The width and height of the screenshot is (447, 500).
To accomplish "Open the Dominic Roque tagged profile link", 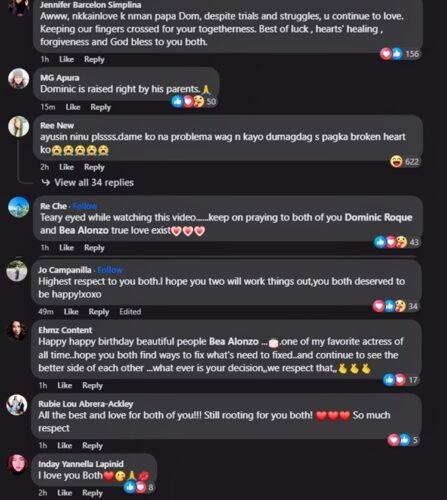I will (378, 217).
